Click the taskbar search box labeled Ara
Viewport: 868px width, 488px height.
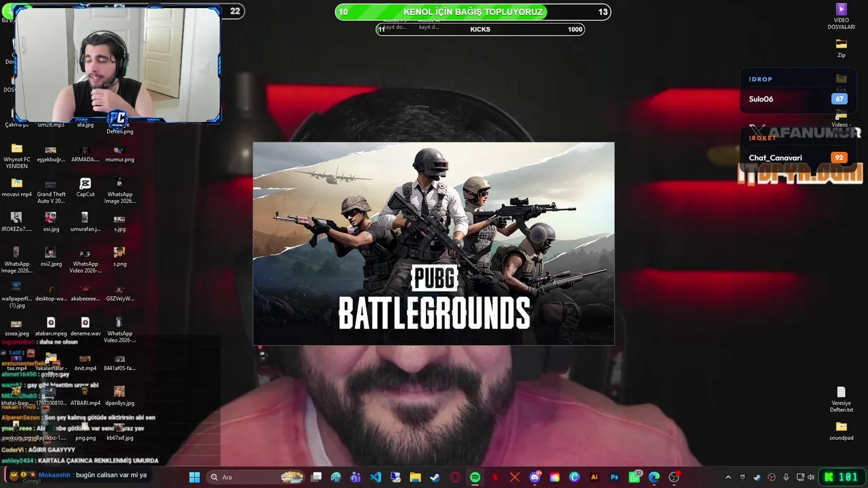pyautogui.click(x=256, y=477)
